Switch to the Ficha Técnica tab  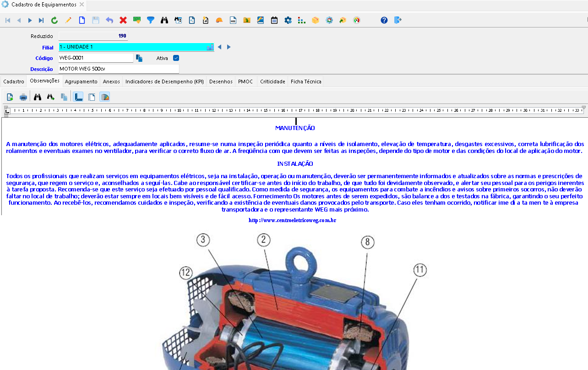[306, 82]
